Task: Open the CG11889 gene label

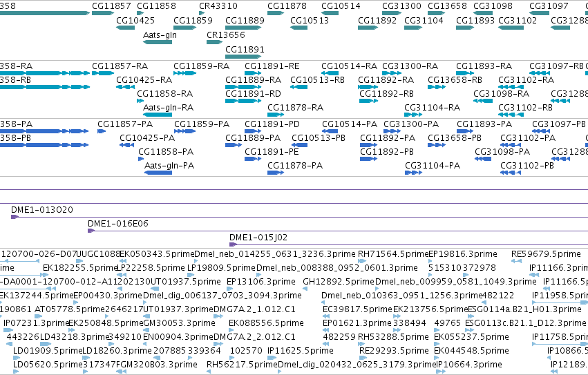Action: pyautogui.click(x=245, y=20)
